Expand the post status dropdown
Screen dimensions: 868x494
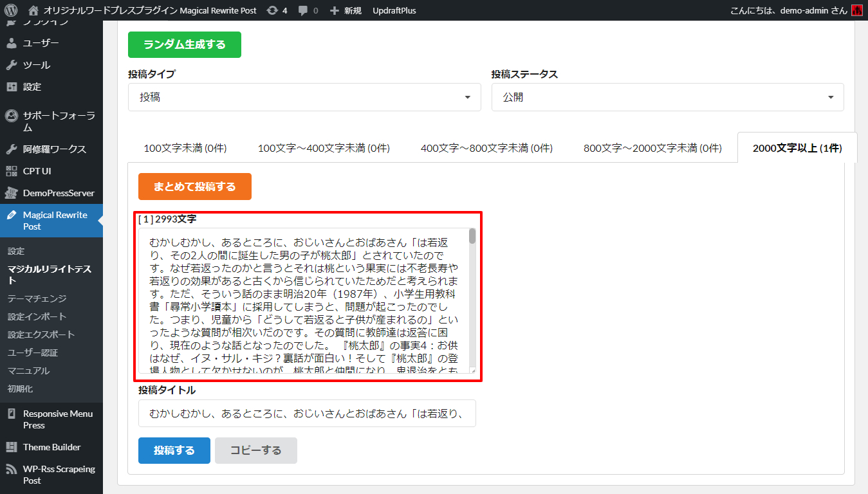(667, 97)
